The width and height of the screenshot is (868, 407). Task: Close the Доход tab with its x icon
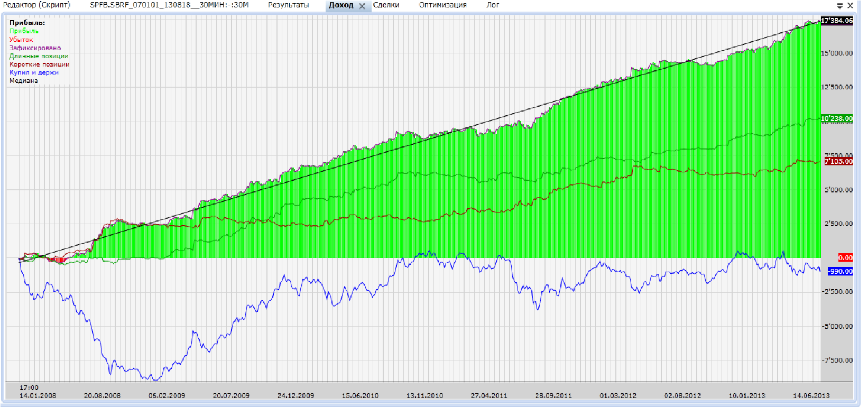click(362, 6)
